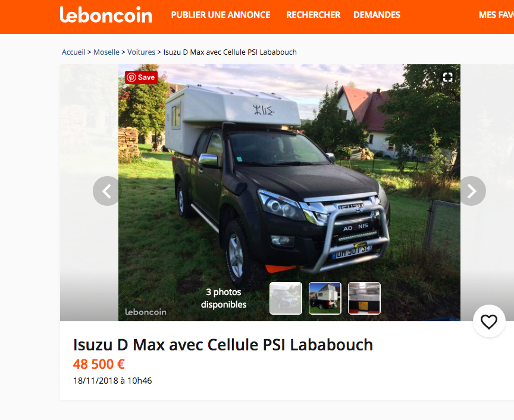Click the leboncoin logo
This screenshot has width=514, height=420.
(106, 15)
